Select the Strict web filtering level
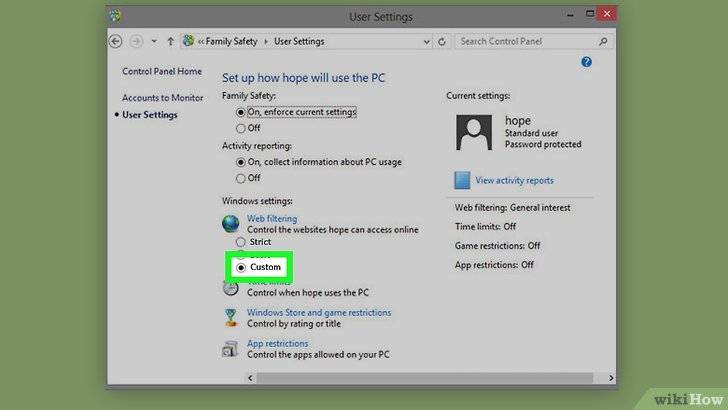The height and width of the screenshot is (410, 728). (x=240, y=242)
